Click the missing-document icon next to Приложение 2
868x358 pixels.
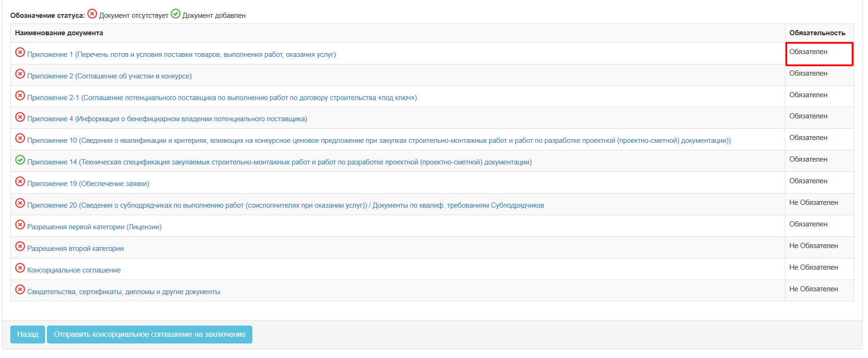(x=20, y=74)
